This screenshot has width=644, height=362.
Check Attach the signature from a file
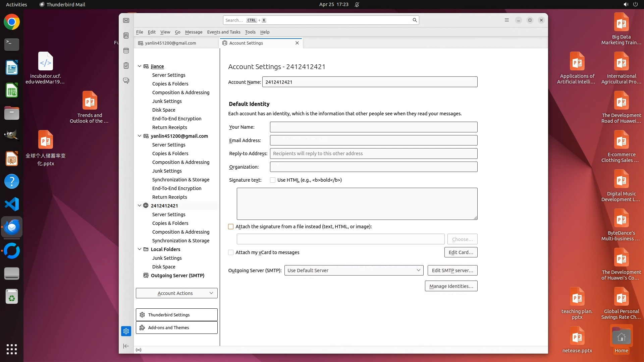(231, 227)
